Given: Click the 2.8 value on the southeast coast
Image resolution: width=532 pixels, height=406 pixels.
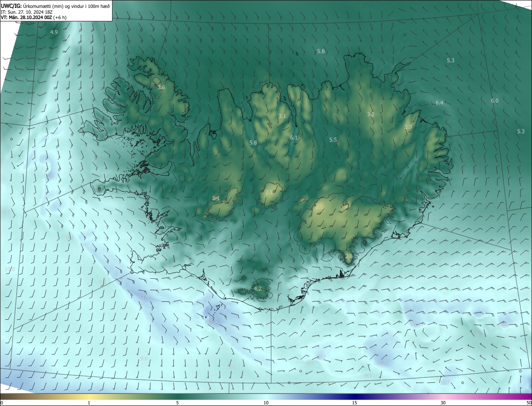Looking at the screenshot, I should pyautogui.click(x=348, y=257).
